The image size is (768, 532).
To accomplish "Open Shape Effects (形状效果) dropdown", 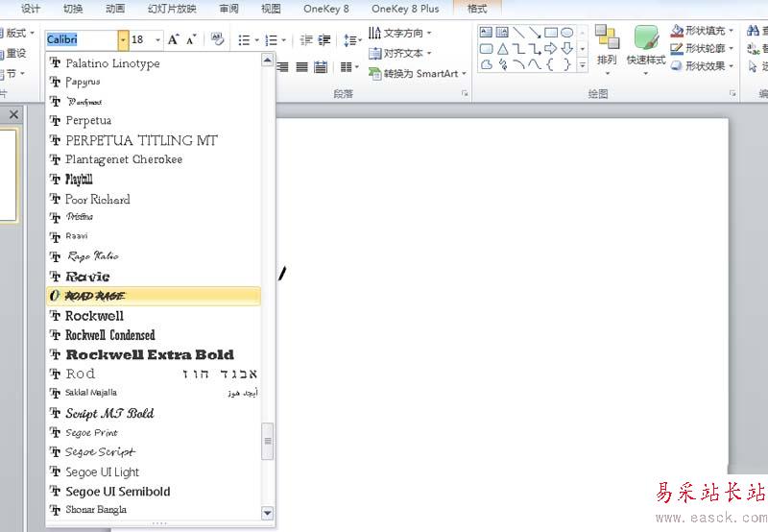I will [x=702, y=65].
